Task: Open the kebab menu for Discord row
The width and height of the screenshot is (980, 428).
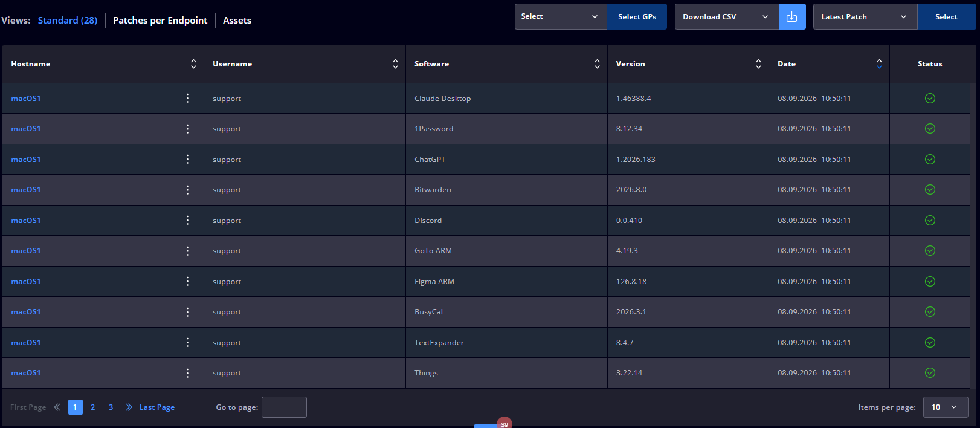Action: (x=187, y=220)
